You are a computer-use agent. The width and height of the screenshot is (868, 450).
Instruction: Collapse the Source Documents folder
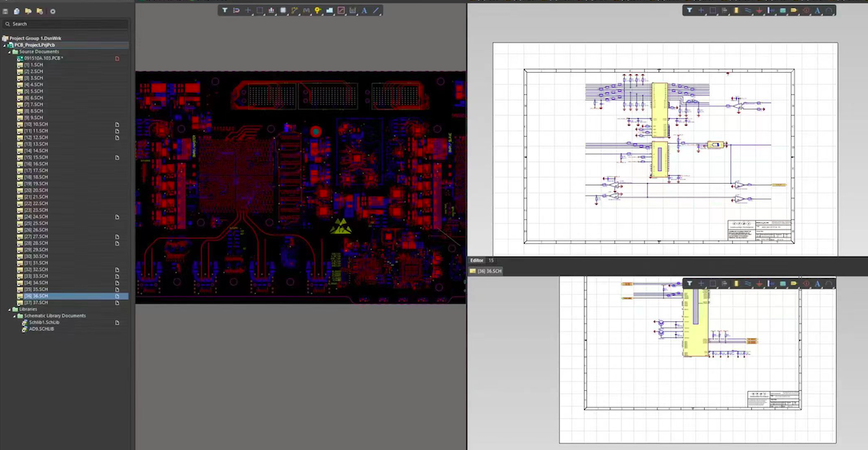coord(10,52)
